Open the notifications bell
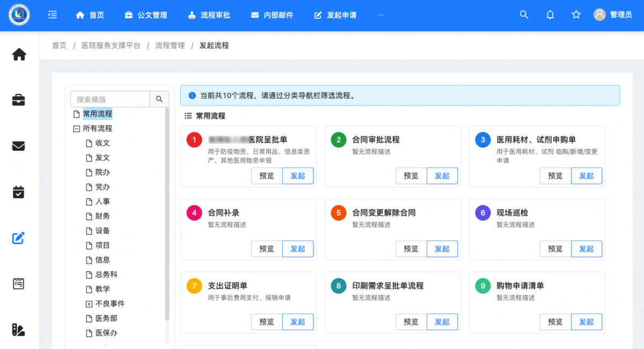The width and height of the screenshot is (644, 349). pos(550,15)
